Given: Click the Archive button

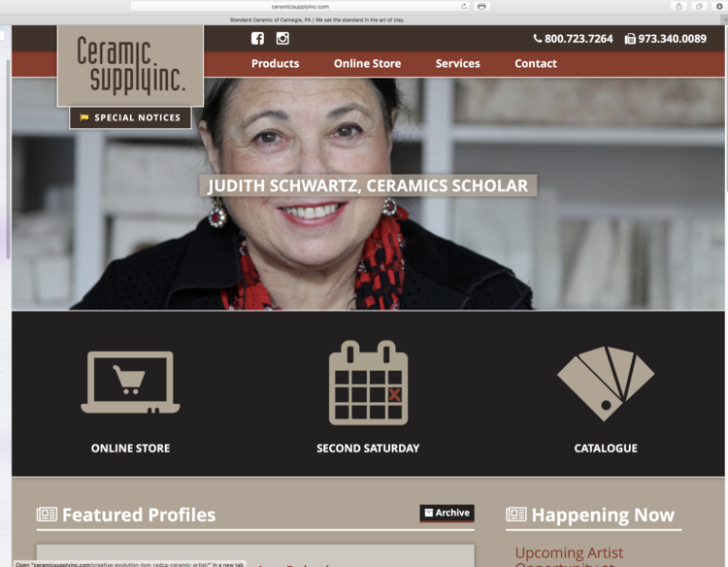Looking at the screenshot, I should 447,514.
